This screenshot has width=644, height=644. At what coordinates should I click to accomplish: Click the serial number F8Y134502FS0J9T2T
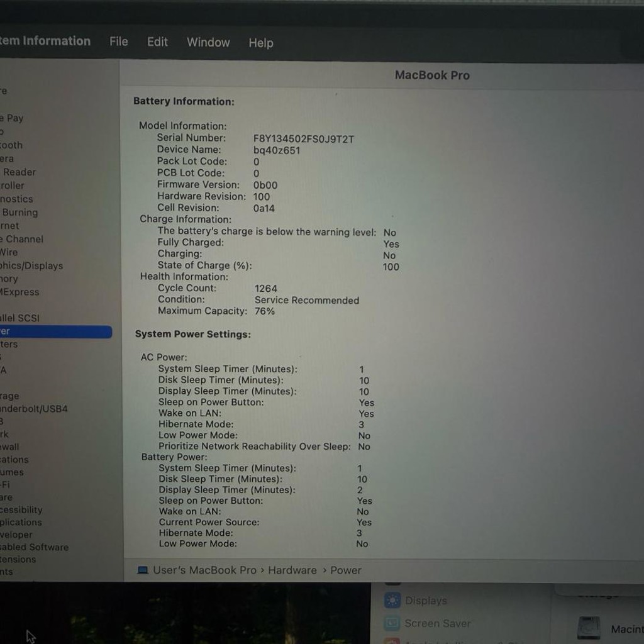click(x=304, y=139)
